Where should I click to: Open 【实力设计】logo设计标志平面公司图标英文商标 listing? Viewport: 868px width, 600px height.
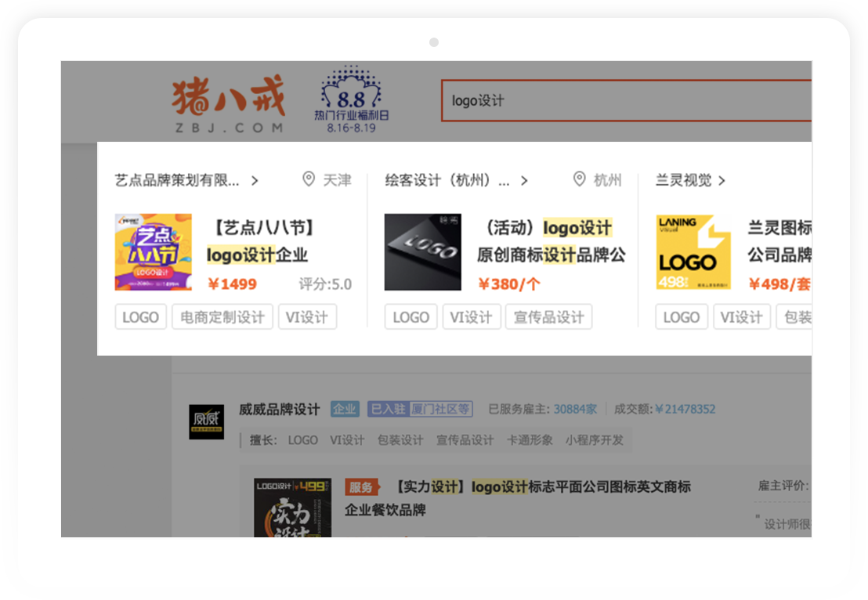(x=518, y=498)
